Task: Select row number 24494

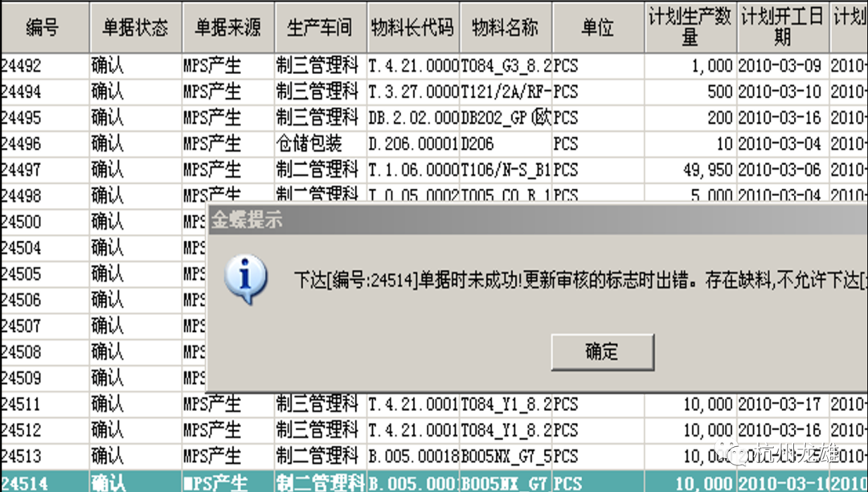Action: point(20,92)
